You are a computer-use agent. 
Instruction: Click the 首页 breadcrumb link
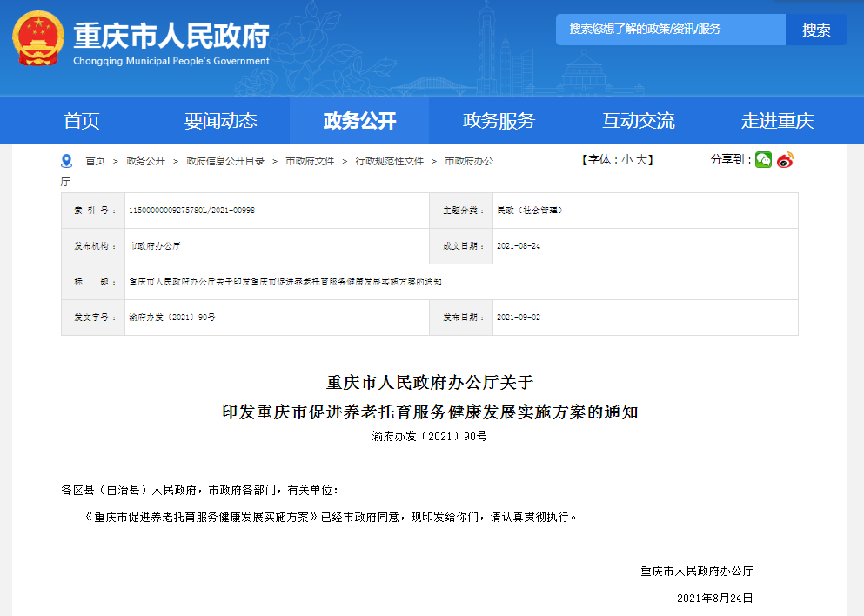click(95, 161)
